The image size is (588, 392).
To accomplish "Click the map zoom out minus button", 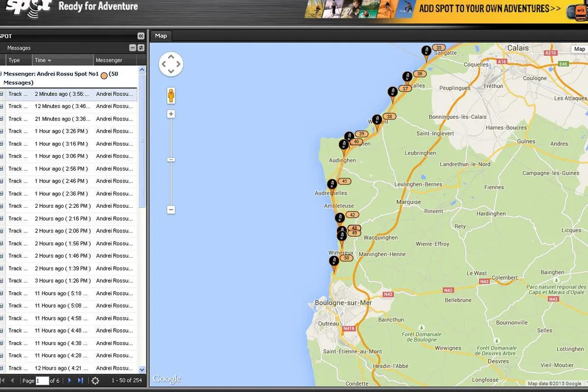I will pos(171,210).
